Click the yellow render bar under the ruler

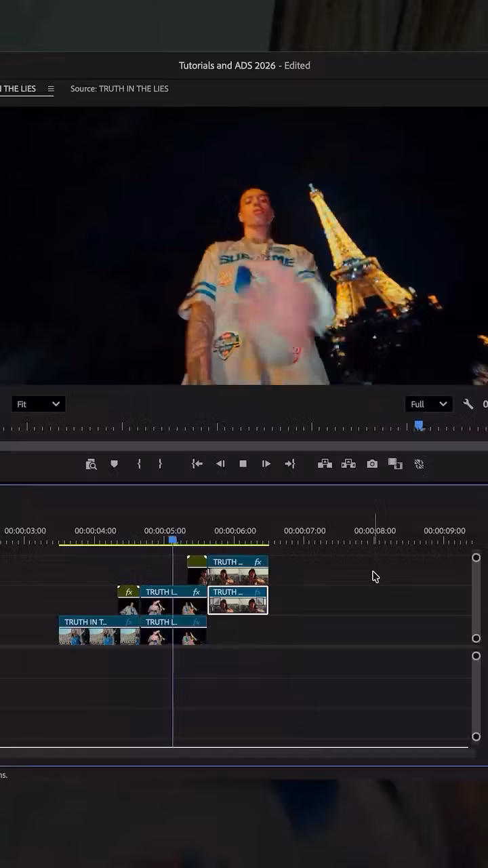[x=163, y=544]
